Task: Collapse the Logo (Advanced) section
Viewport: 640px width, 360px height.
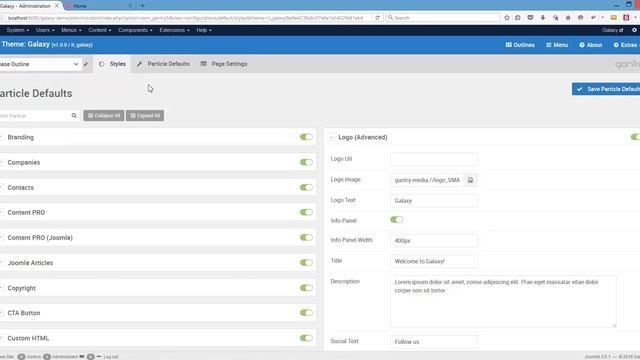Action: [x=331, y=138]
